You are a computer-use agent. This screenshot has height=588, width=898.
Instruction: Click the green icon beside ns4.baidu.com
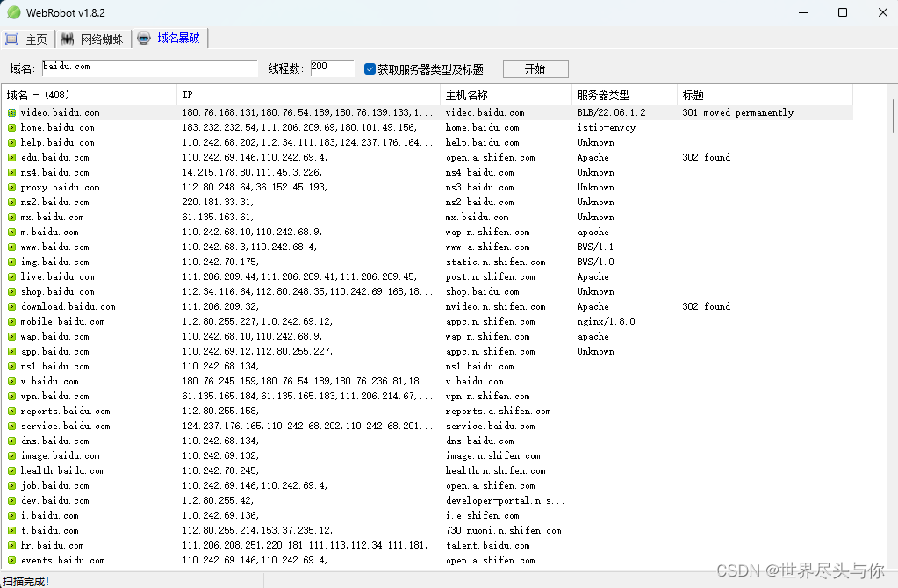point(11,172)
